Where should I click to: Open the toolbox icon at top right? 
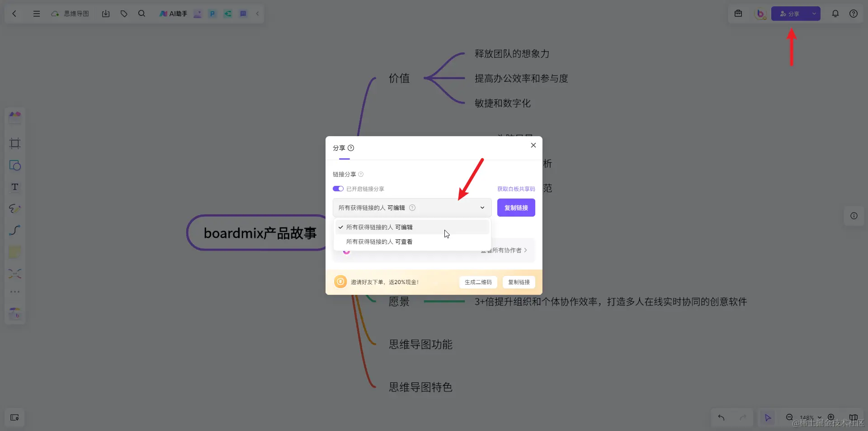pyautogui.click(x=738, y=14)
